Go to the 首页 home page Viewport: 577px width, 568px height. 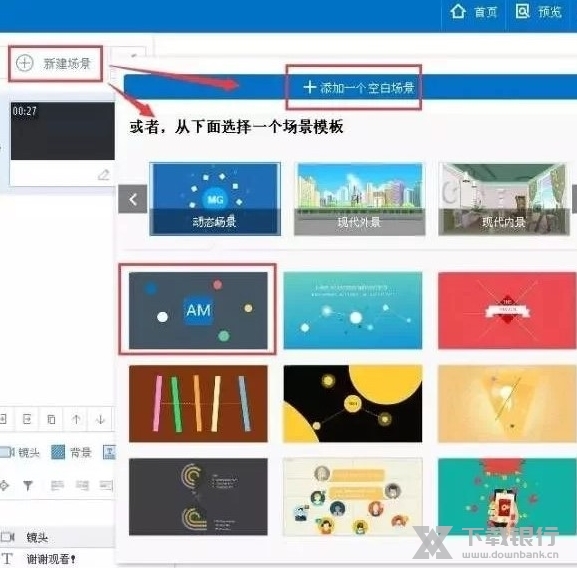point(473,12)
